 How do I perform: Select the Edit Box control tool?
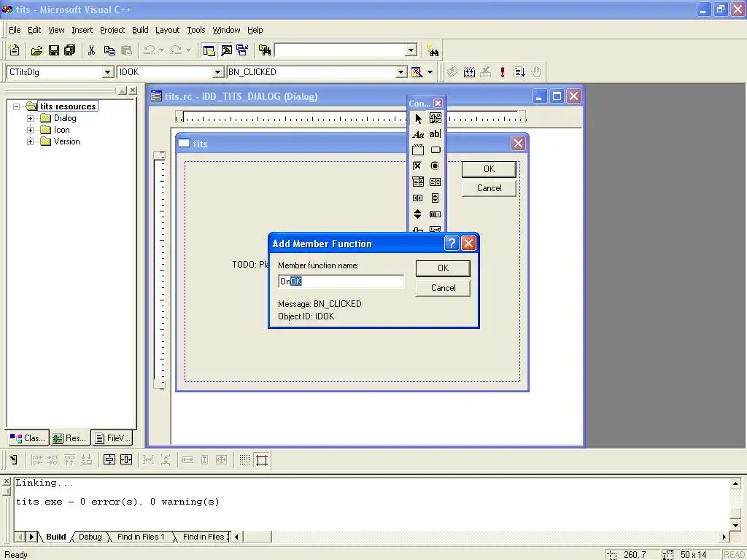click(x=435, y=134)
